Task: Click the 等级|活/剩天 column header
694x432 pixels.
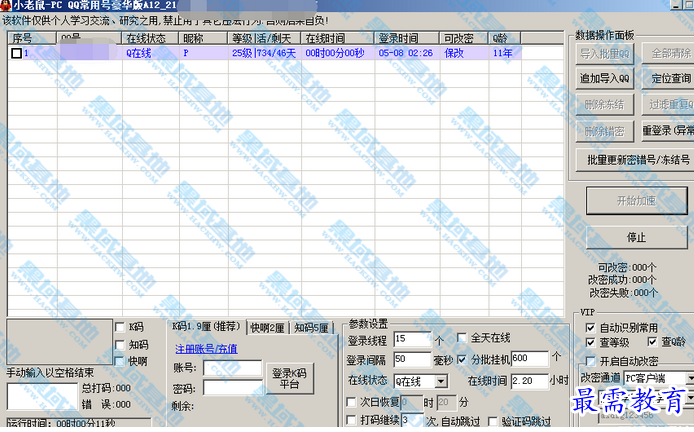Action: pyautogui.click(x=264, y=38)
